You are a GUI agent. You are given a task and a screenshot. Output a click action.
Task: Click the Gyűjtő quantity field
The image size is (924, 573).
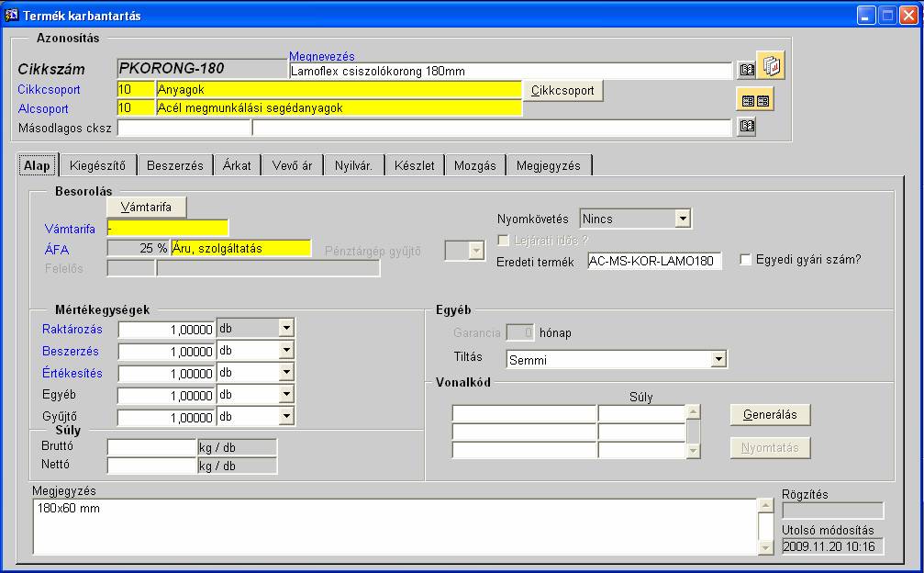167,418
